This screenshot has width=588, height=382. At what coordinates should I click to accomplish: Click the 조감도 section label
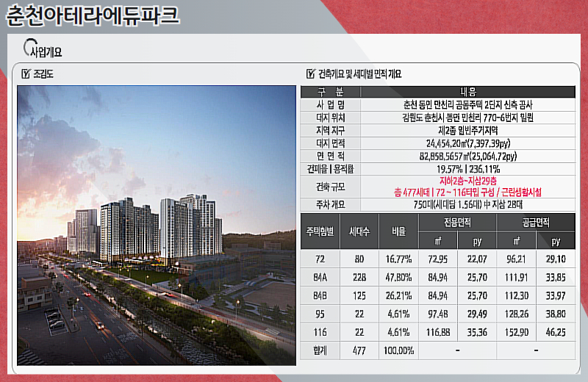[x=43, y=74]
